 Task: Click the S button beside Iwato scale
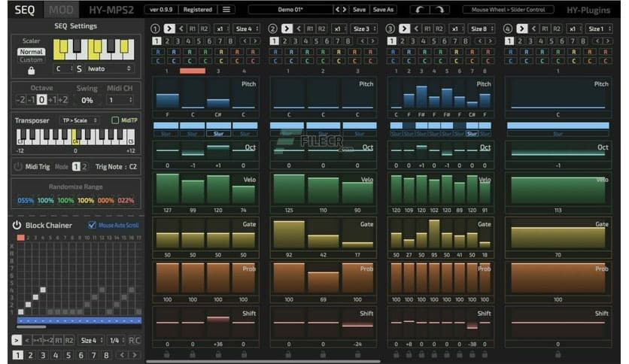[79, 69]
